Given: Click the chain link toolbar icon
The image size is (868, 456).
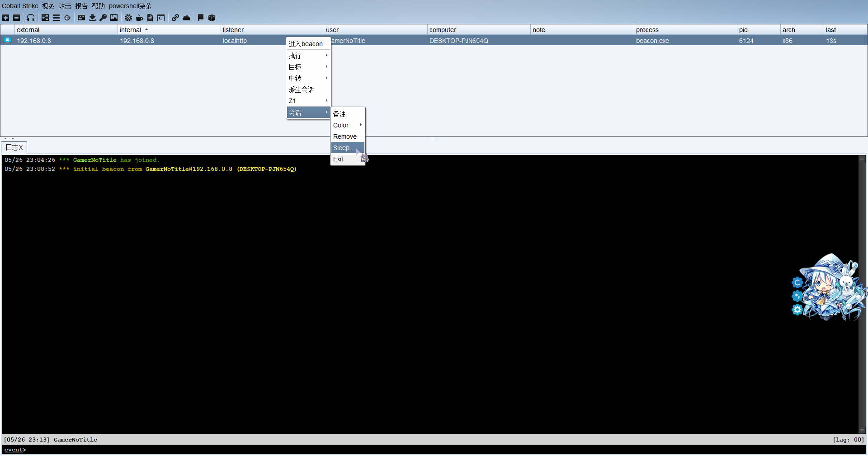Looking at the screenshot, I should tap(175, 18).
